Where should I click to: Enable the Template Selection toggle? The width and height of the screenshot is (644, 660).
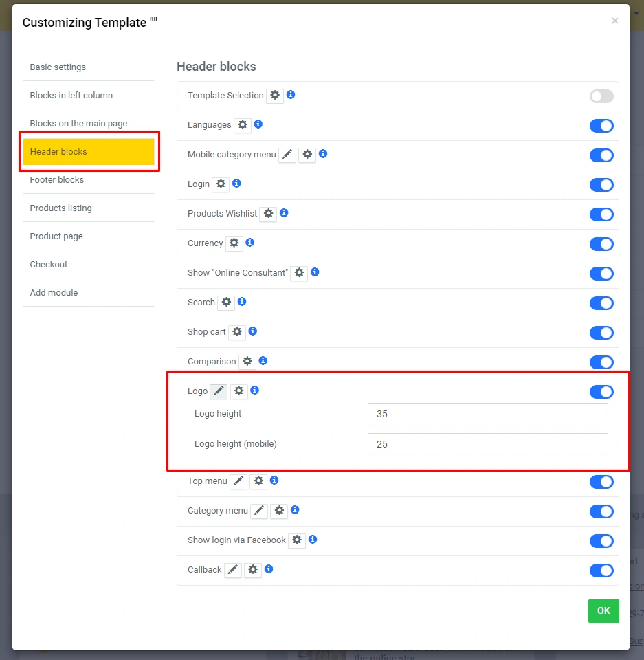click(601, 96)
